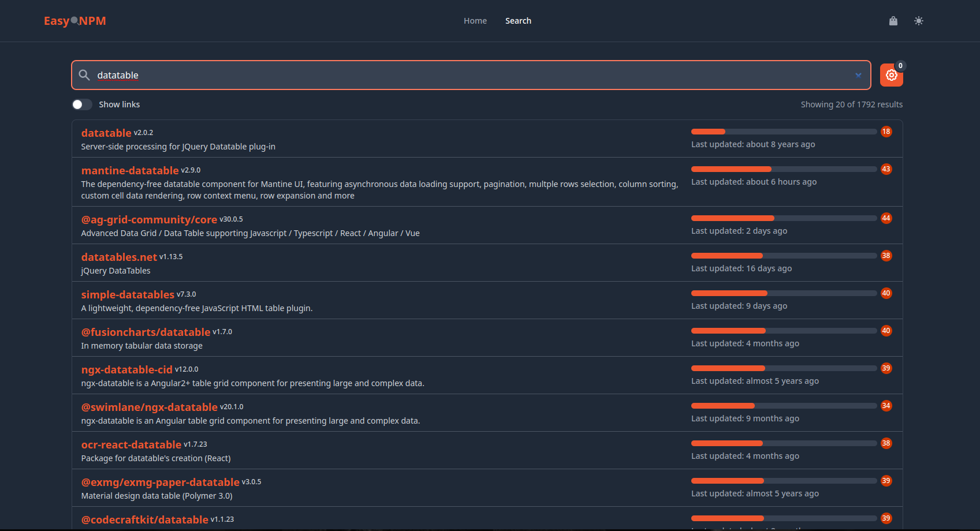Toggle light theme with sun icon

(918, 21)
